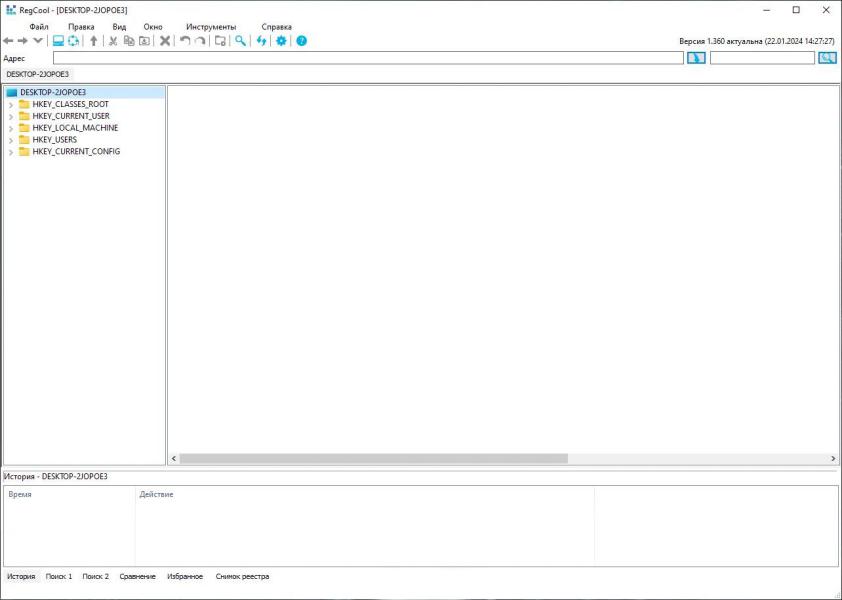Open the navigation history dropdown arrow
This screenshot has width=842, height=600.
[38, 41]
